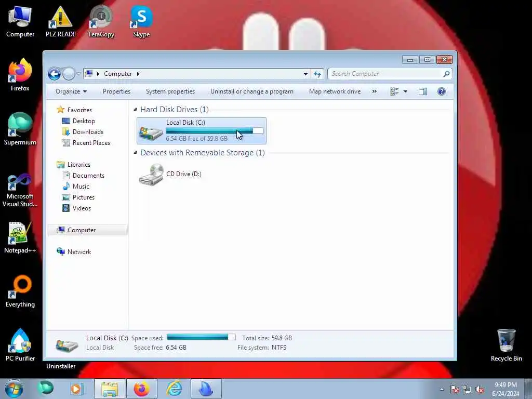
Task: Click the blue shark-fin taskbar app
Action: point(206,389)
